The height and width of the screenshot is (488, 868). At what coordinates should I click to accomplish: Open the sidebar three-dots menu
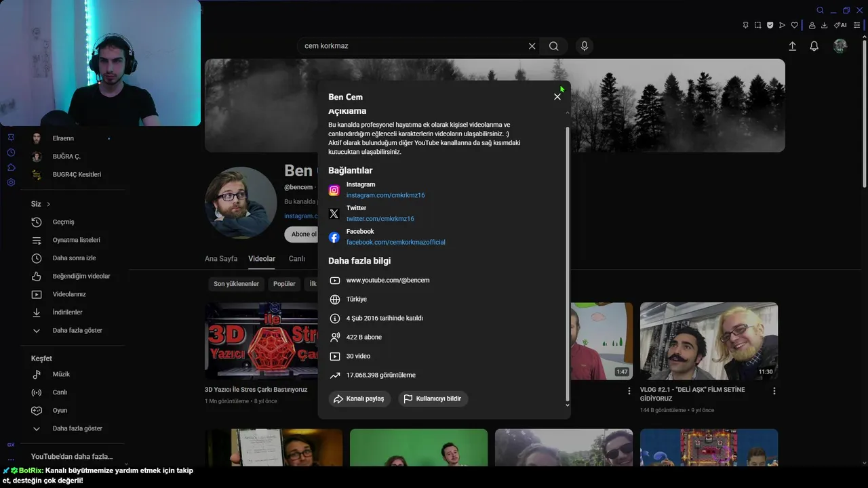click(11, 460)
